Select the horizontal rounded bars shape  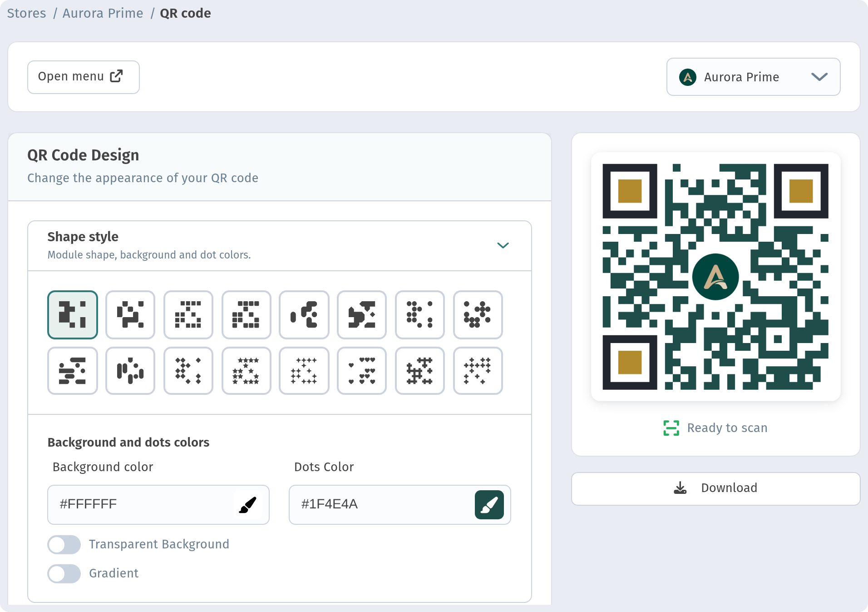(73, 371)
